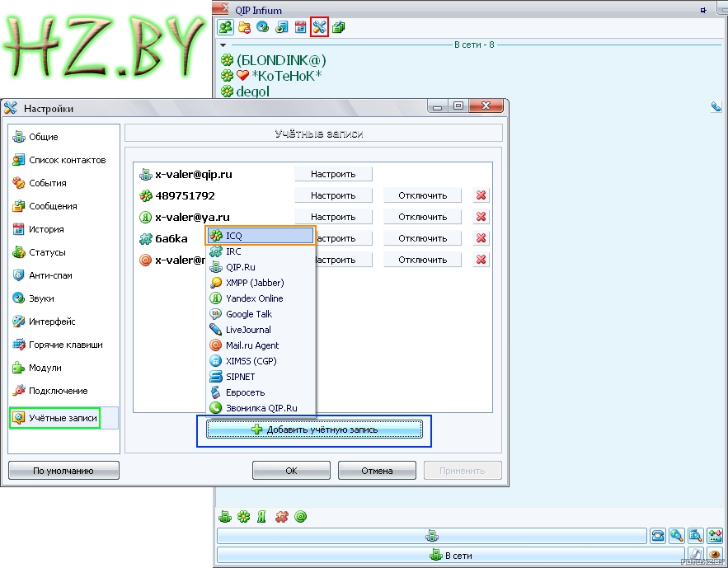Open the Модули settings section
728x568 pixels.
[36, 368]
